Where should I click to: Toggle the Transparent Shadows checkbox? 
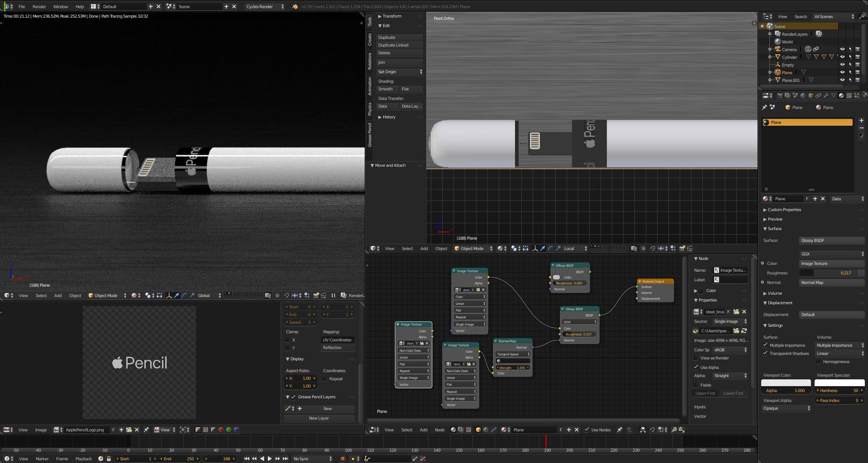[x=766, y=353]
